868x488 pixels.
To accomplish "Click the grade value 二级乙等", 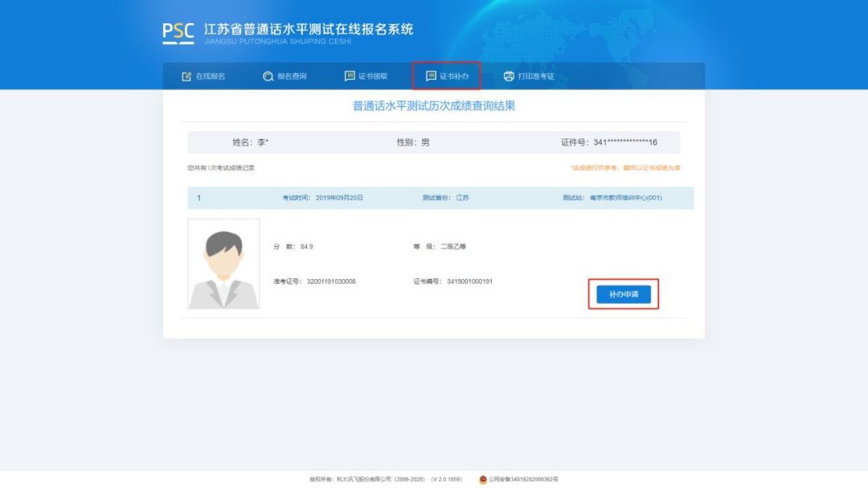I will tap(453, 247).
